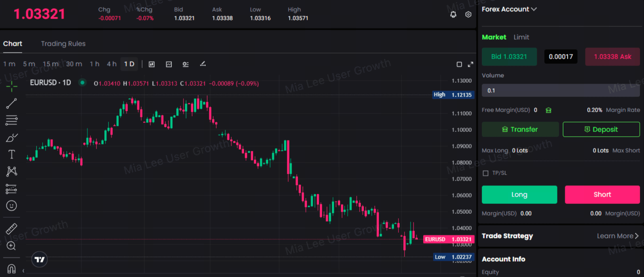
Task: Click the 1.03338 Ask button
Action: pos(612,57)
